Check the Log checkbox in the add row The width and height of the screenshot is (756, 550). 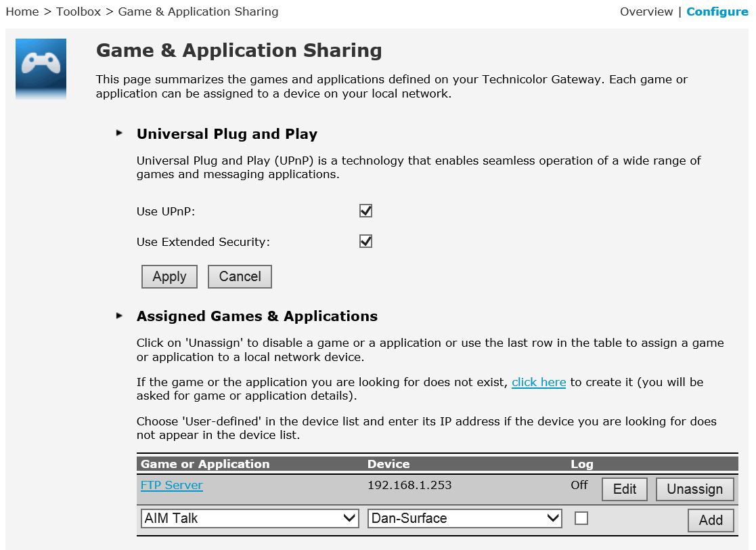tap(581, 519)
